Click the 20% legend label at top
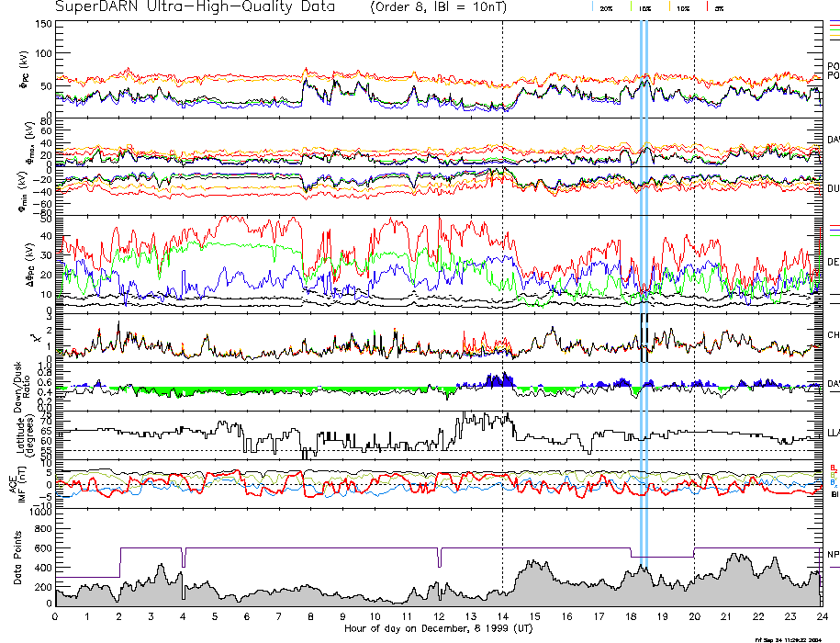Viewport: 840px width, 643px height. click(606, 7)
